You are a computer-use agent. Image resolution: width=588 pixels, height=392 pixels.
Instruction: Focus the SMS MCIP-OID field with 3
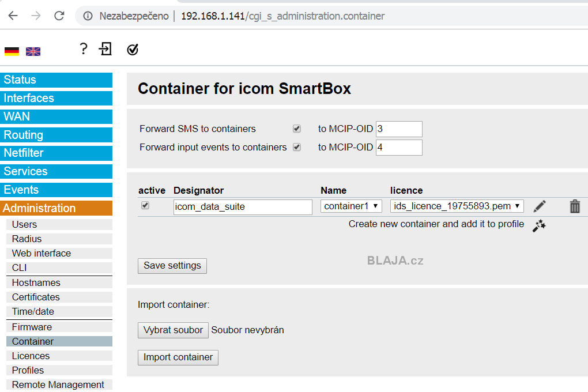pyautogui.click(x=399, y=129)
